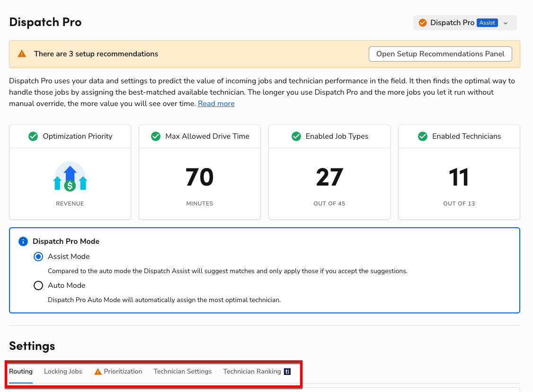Click the info icon in the Dispatch Pro Mode panel
This screenshot has height=392, width=533.
click(23, 241)
